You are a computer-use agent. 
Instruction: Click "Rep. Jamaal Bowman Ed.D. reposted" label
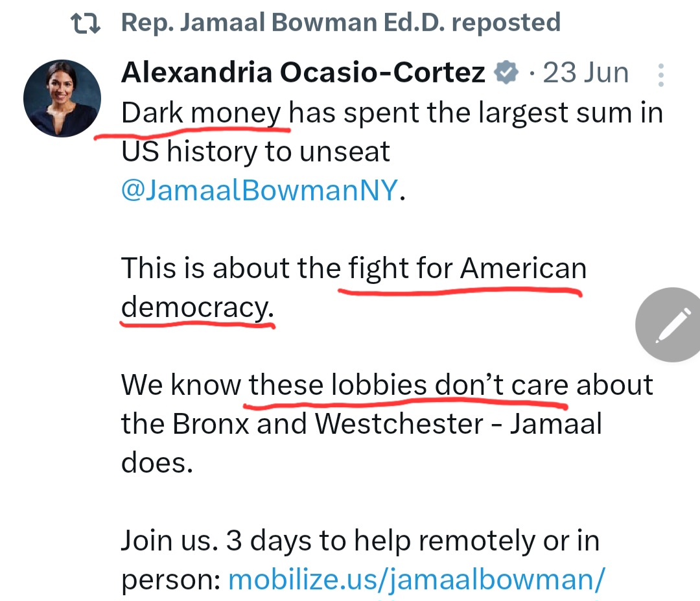(340, 23)
